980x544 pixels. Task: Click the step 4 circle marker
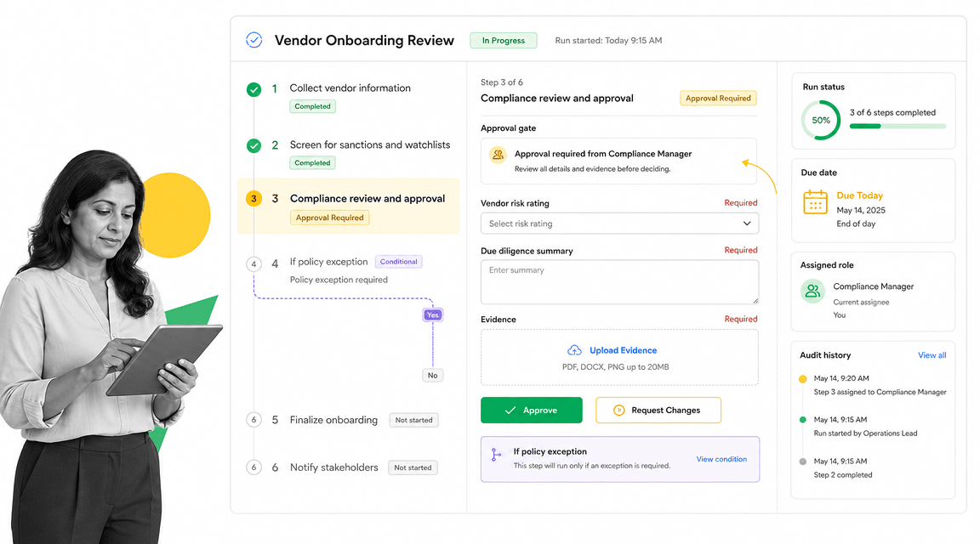[x=254, y=264]
